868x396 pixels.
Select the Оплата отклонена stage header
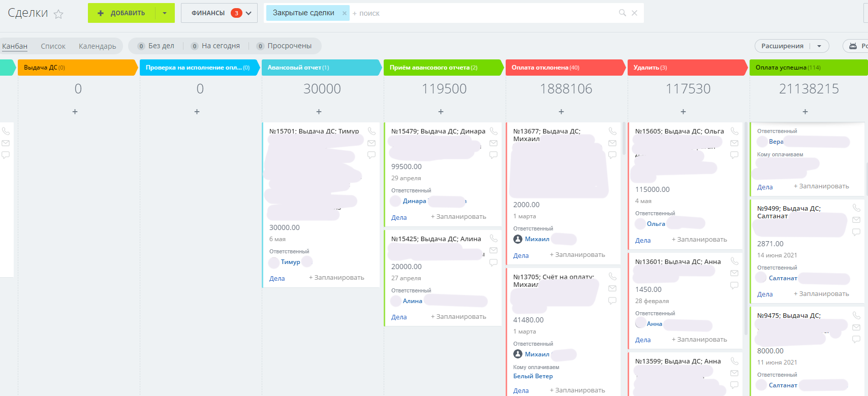(x=566, y=68)
